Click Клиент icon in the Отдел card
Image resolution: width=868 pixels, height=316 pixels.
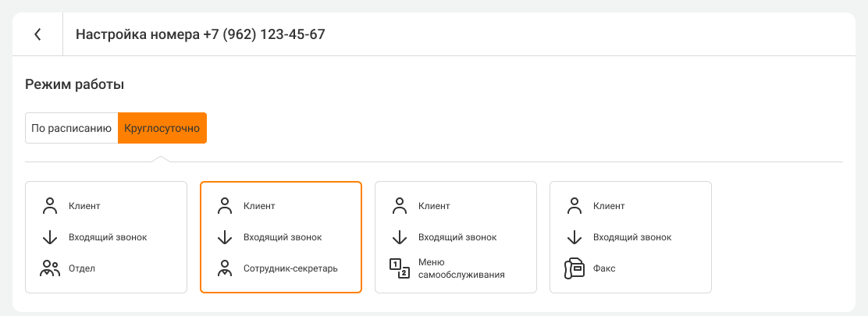[x=50, y=206]
